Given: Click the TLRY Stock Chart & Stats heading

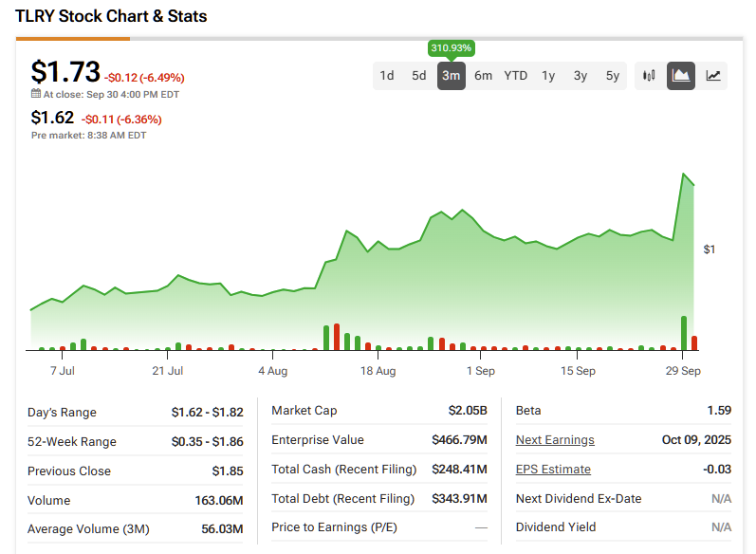Looking at the screenshot, I should [111, 16].
